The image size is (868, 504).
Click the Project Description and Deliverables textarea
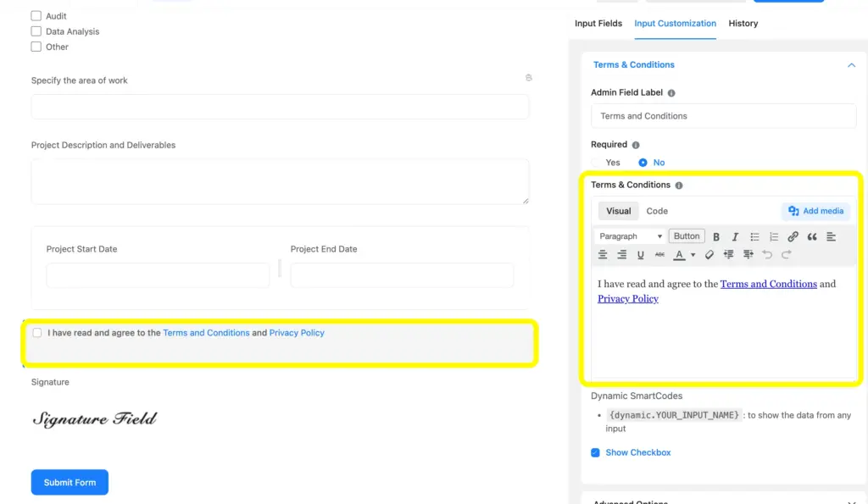pyautogui.click(x=280, y=181)
